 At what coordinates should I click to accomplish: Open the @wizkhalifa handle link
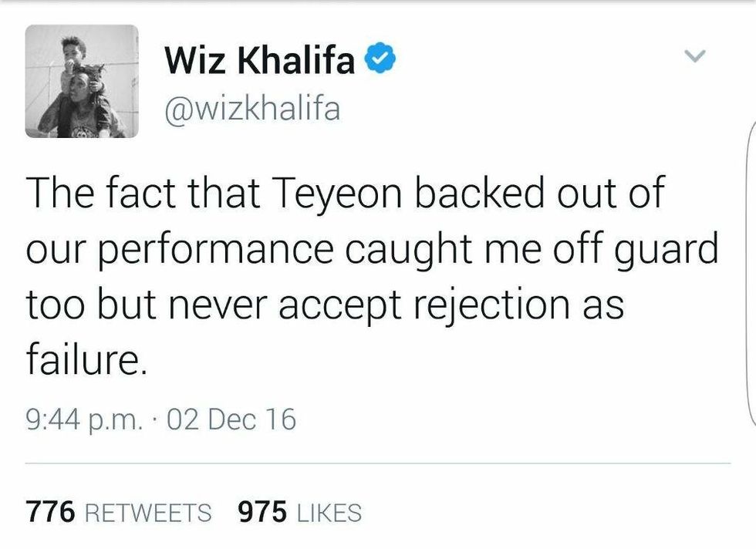tap(251, 108)
